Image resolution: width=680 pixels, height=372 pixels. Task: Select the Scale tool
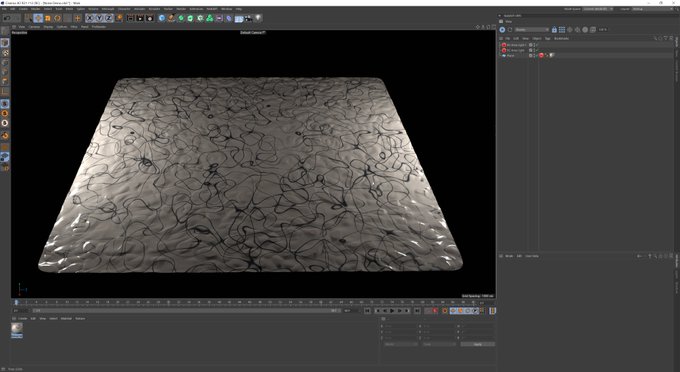(x=48, y=18)
